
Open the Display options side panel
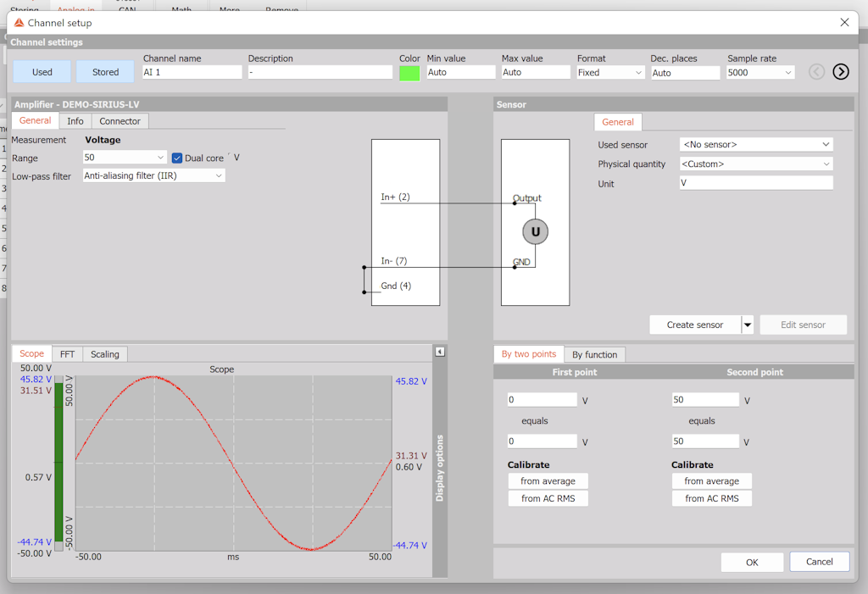[440, 468]
